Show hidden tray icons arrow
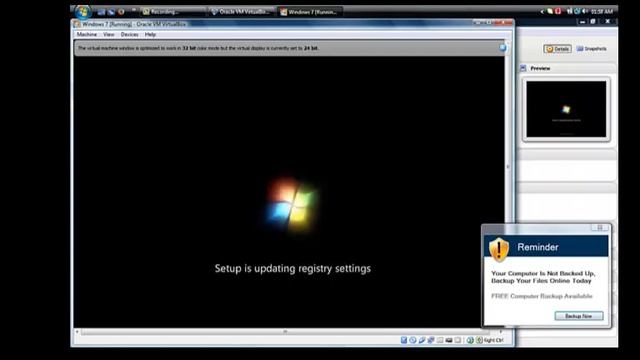This screenshot has height=360, width=640. coord(542,11)
